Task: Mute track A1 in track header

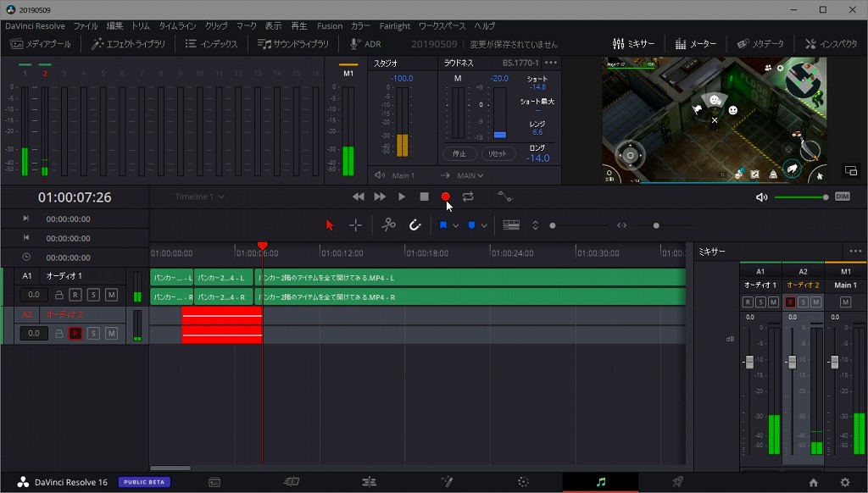Action: coord(111,295)
